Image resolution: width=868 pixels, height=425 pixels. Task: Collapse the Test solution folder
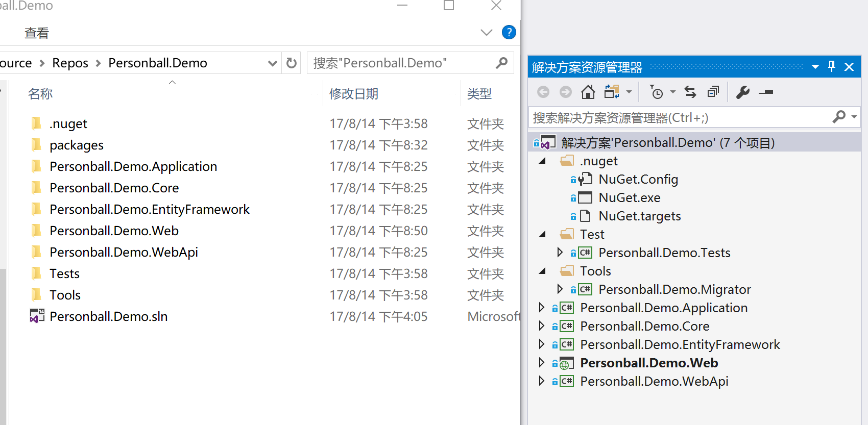(542, 234)
